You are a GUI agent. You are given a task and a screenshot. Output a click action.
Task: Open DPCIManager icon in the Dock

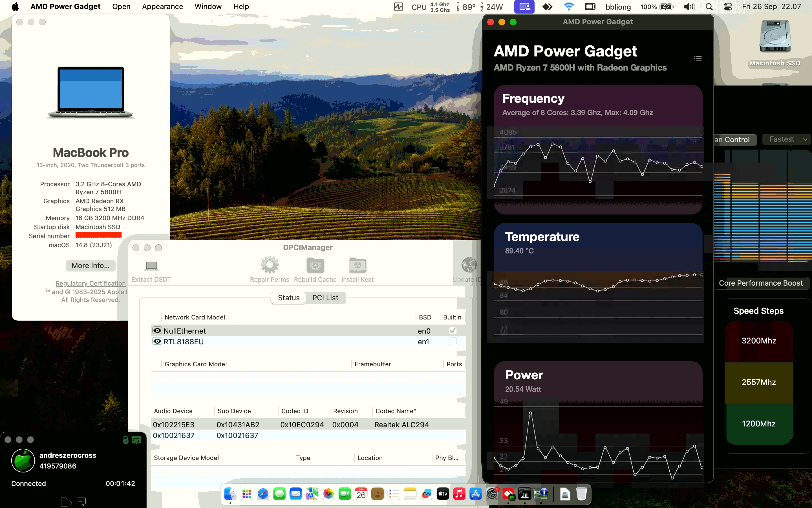[x=541, y=494]
